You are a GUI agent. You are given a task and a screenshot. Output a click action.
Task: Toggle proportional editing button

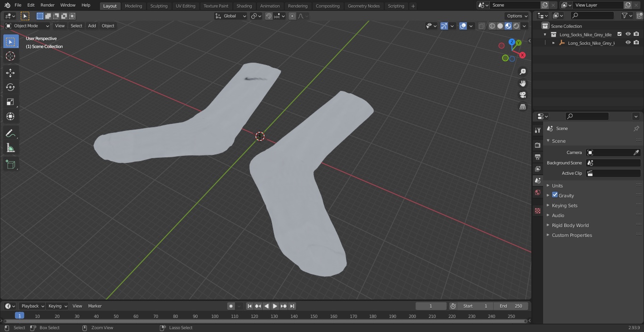292,16
